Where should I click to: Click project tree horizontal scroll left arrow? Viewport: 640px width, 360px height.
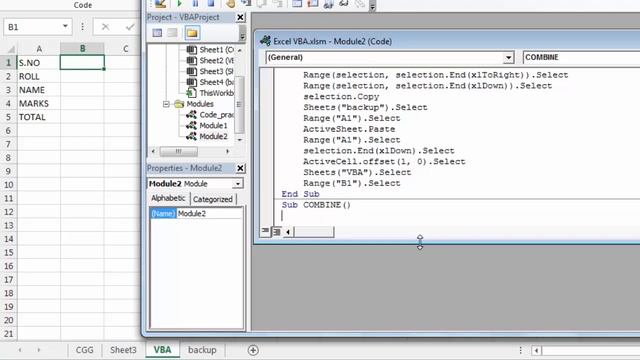pyautogui.click(x=153, y=151)
